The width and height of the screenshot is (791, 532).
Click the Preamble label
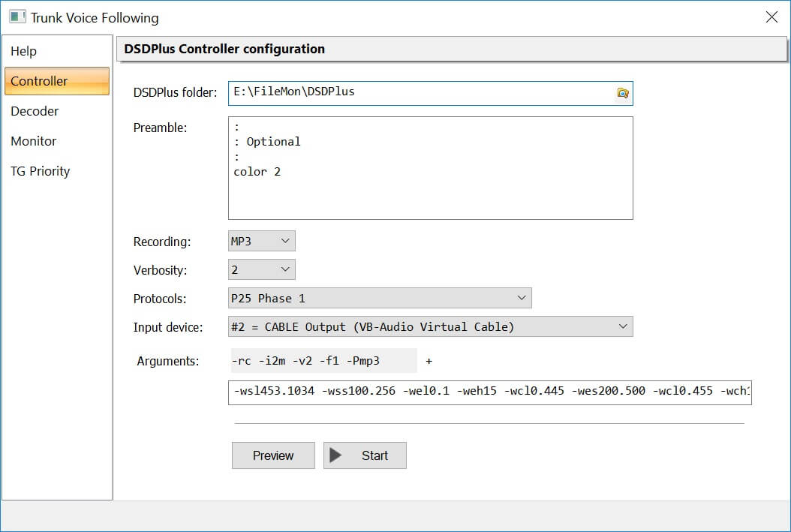pyautogui.click(x=160, y=128)
